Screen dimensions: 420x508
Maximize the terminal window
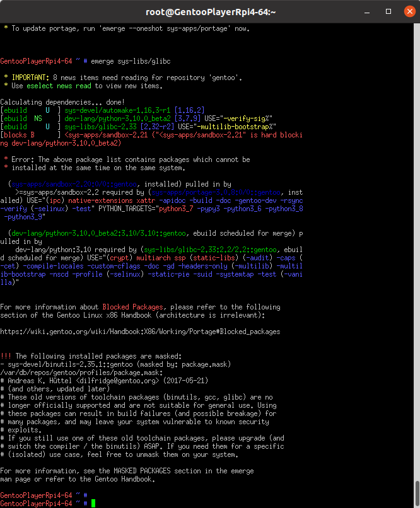coord(388,12)
